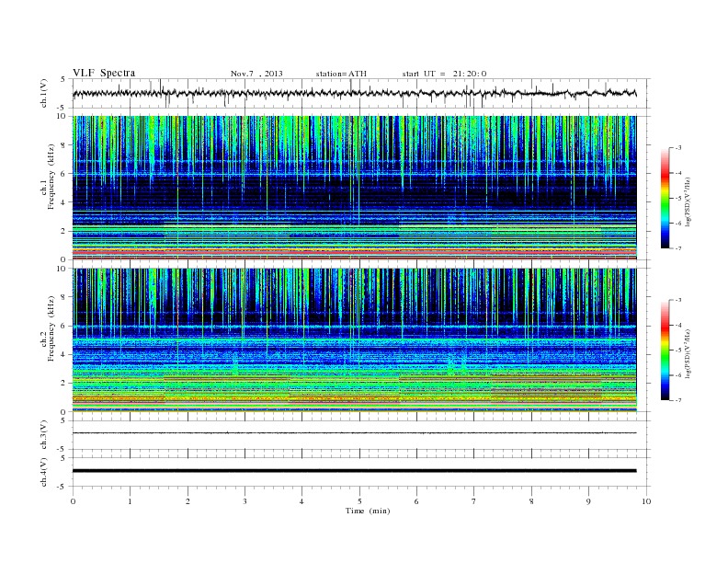The width and height of the screenshot is (728, 563).
Task: Click the ch.1 voltage waveform trace
Action: pos(354,93)
